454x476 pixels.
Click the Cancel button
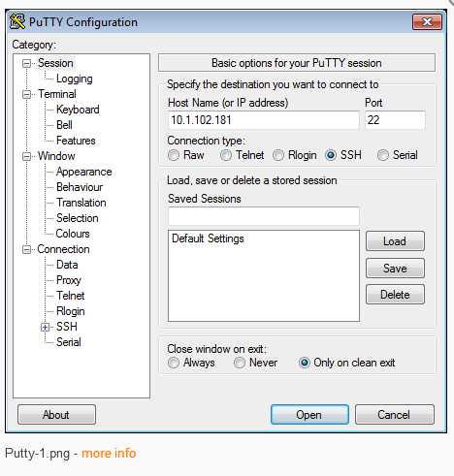pyautogui.click(x=395, y=415)
